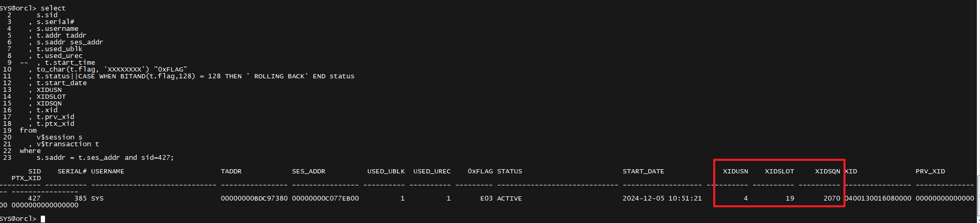
Task: Select the XID value 0400130016080000
Action: coord(878,198)
